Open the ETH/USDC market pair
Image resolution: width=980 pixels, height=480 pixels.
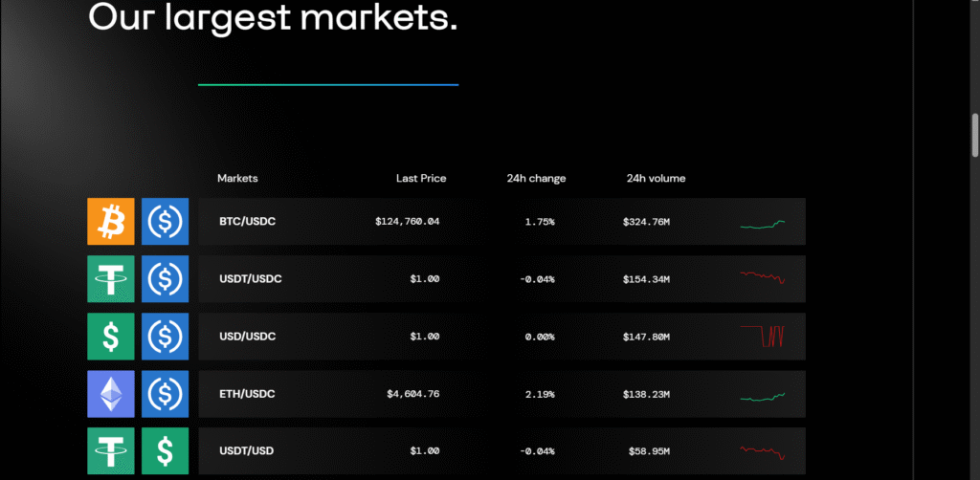(x=247, y=394)
